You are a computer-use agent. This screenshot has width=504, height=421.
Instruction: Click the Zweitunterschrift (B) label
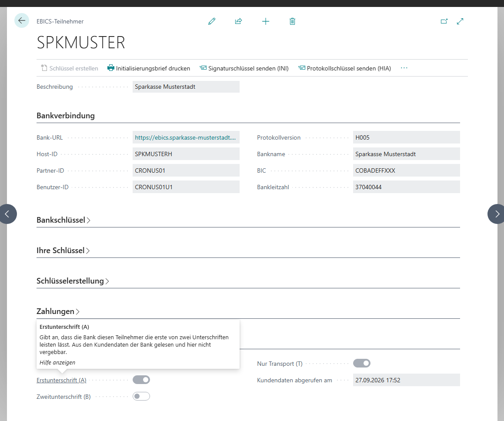tap(63, 397)
